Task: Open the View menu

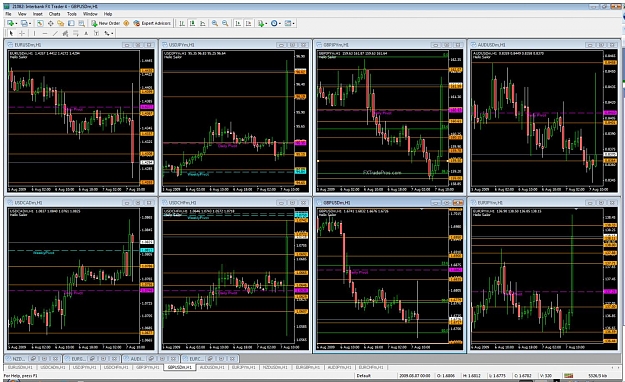Action: (22, 14)
